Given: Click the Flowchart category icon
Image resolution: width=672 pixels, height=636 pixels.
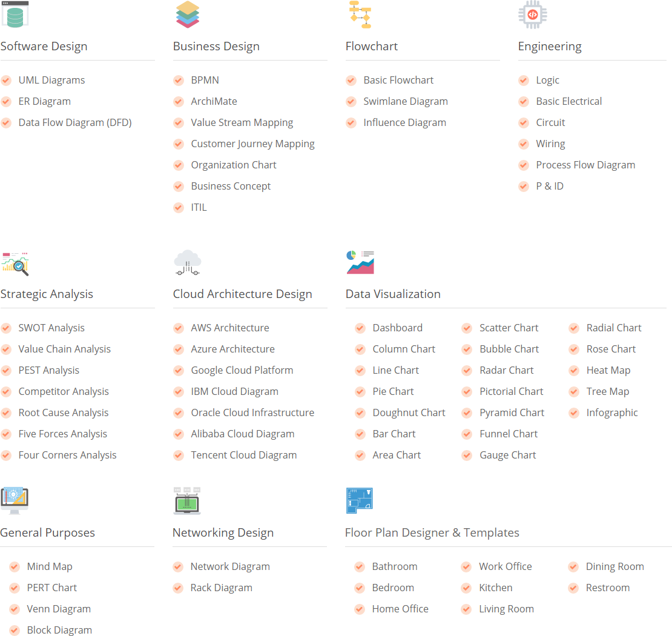Looking at the screenshot, I should [360, 15].
